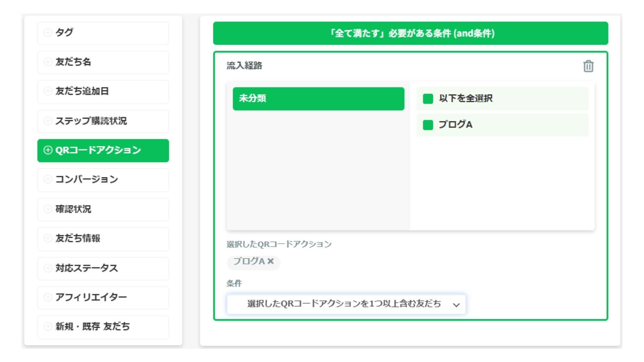Click the 流入経路 condition title
The height and width of the screenshot is (362, 644).
[x=244, y=66]
